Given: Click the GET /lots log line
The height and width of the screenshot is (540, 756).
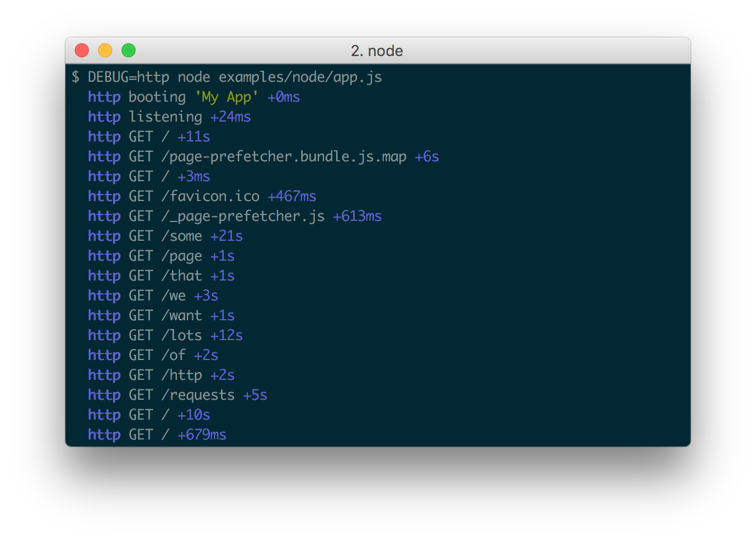Looking at the screenshot, I should point(165,335).
